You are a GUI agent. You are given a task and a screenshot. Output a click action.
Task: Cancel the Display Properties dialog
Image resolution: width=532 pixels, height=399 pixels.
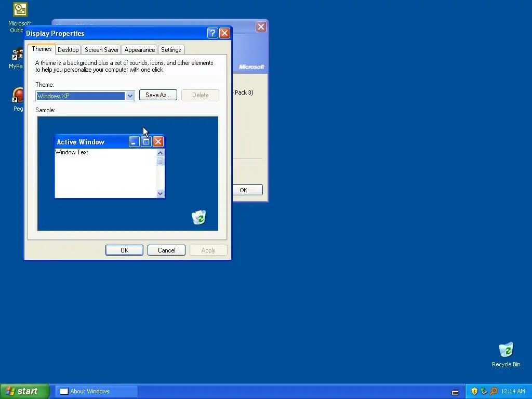[x=166, y=250]
